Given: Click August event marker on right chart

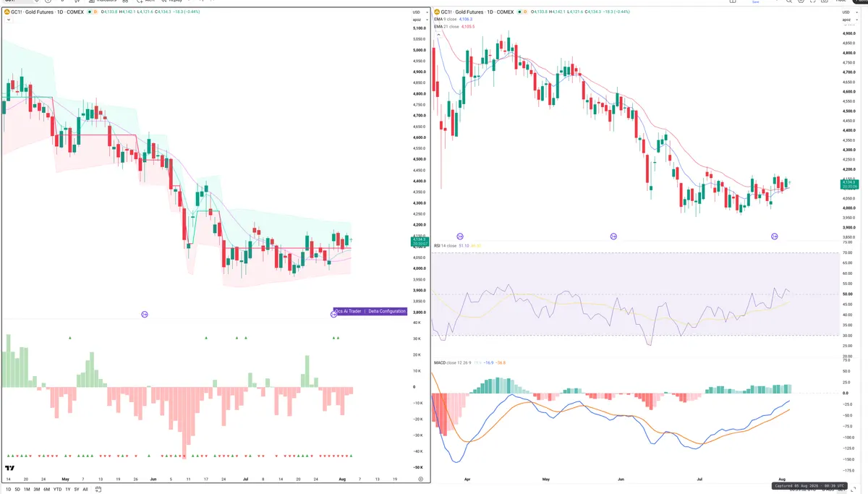Looking at the screenshot, I should (x=774, y=236).
